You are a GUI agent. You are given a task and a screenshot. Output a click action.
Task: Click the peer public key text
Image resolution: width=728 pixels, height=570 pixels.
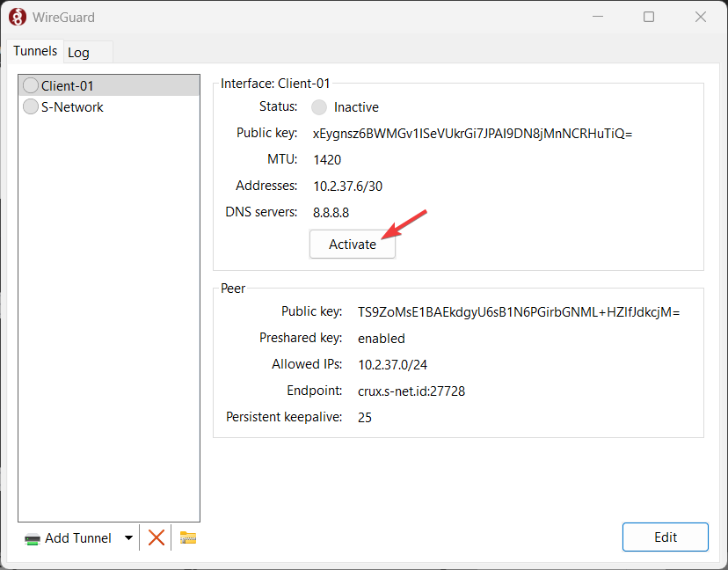tap(519, 312)
